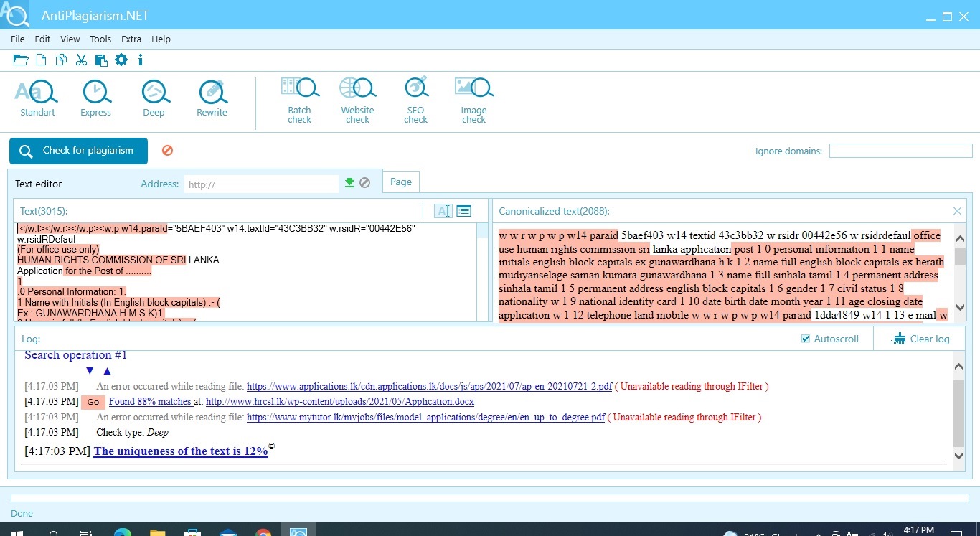Jump to previous match with up triangle

pyautogui.click(x=107, y=371)
